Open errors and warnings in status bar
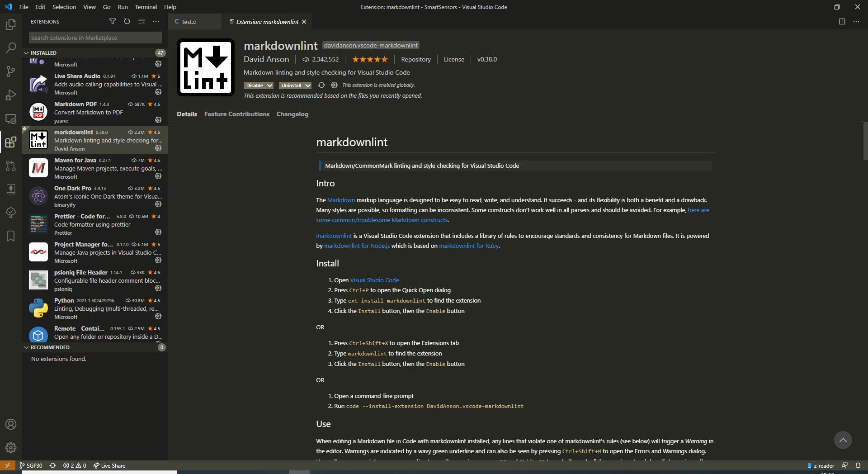This screenshot has height=474, width=868. pos(75,465)
